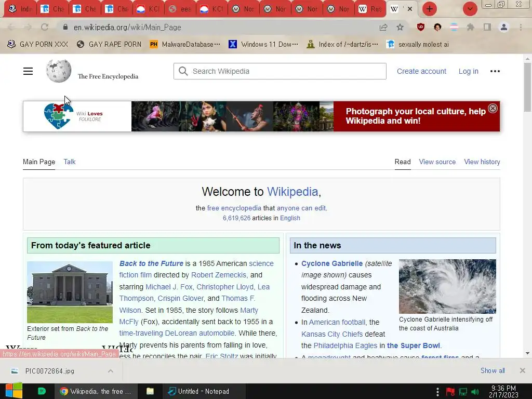Viewport: 532px width, 399px height.
Task: Expand the PIC0072864.jpg download options chevron
Action: point(111,371)
